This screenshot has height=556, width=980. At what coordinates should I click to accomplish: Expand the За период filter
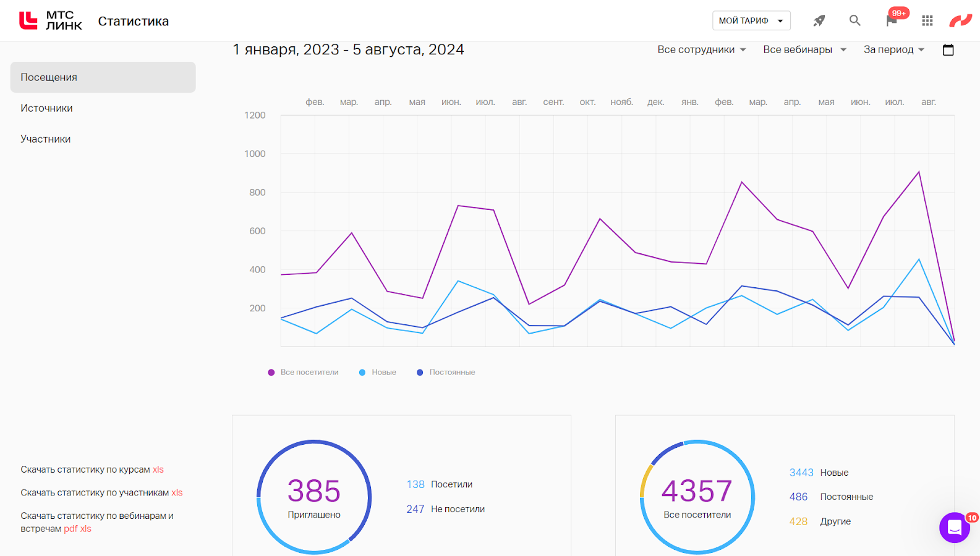[x=894, y=49]
